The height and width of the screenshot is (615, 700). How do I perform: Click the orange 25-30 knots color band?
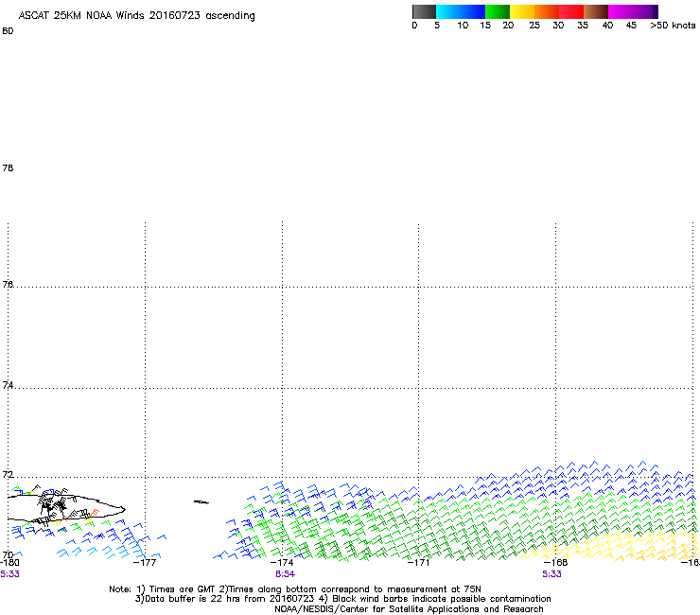[x=547, y=11]
